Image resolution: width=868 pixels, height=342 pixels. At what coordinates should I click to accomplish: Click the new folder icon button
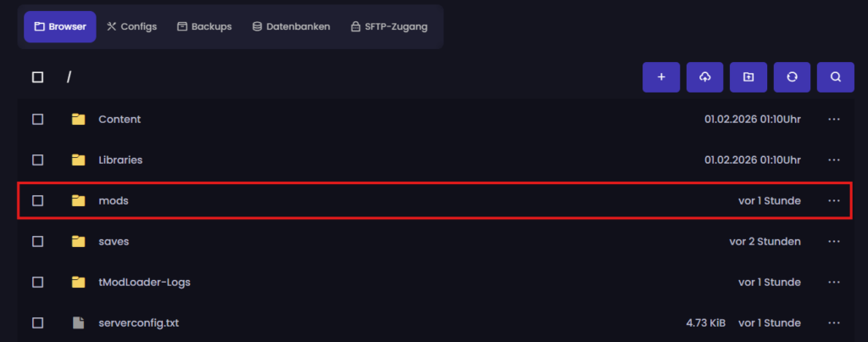tap(748, 77)
